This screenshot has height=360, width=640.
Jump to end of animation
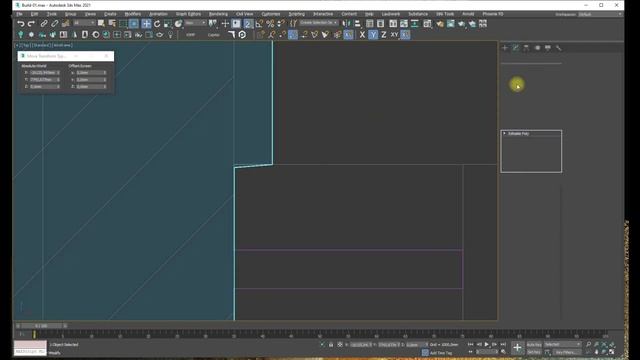[503, 345]
